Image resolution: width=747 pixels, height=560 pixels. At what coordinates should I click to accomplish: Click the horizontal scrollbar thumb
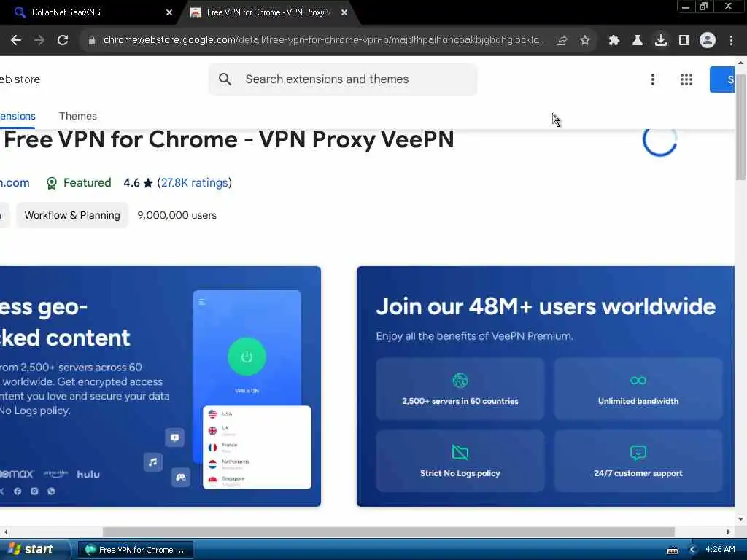388,532
